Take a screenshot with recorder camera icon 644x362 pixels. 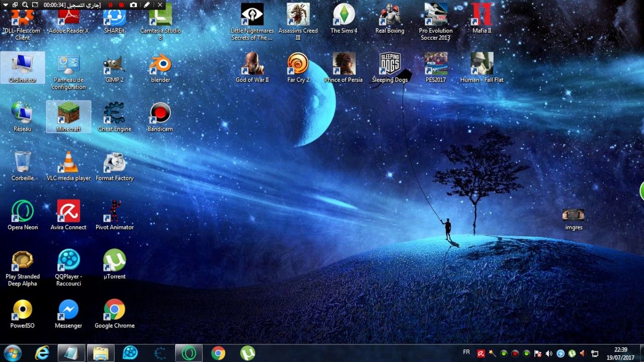coord(133,5)
